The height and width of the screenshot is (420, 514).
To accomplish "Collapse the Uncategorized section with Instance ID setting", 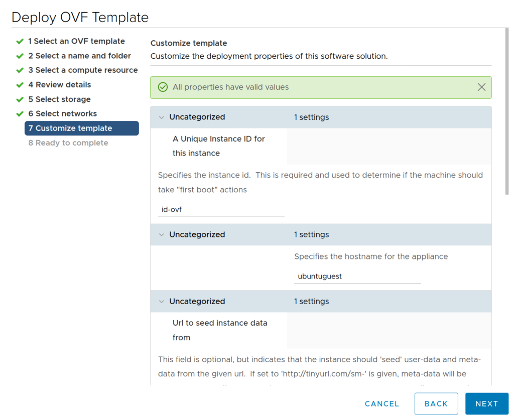I will point(162,117).
